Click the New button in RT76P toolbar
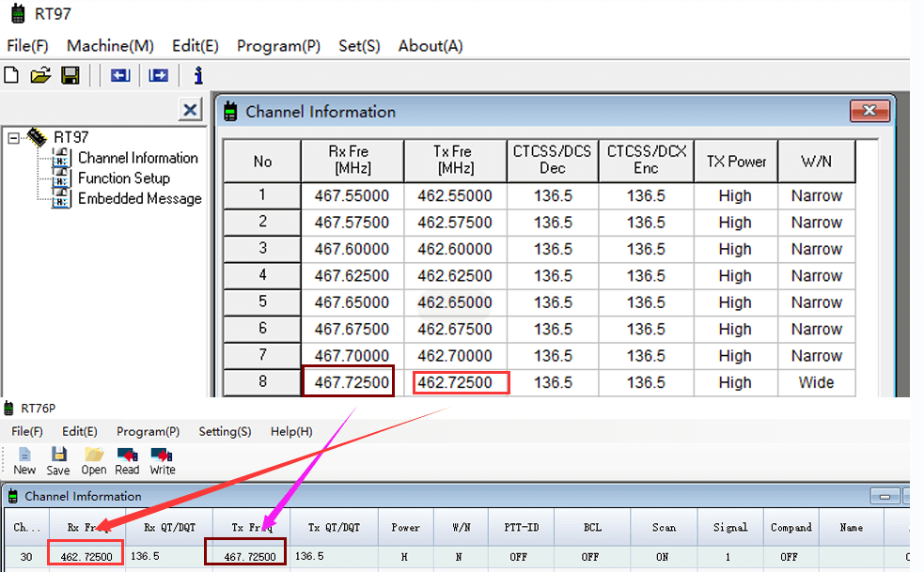Viewport: 924px width, 572px height. tap(24, 461)
